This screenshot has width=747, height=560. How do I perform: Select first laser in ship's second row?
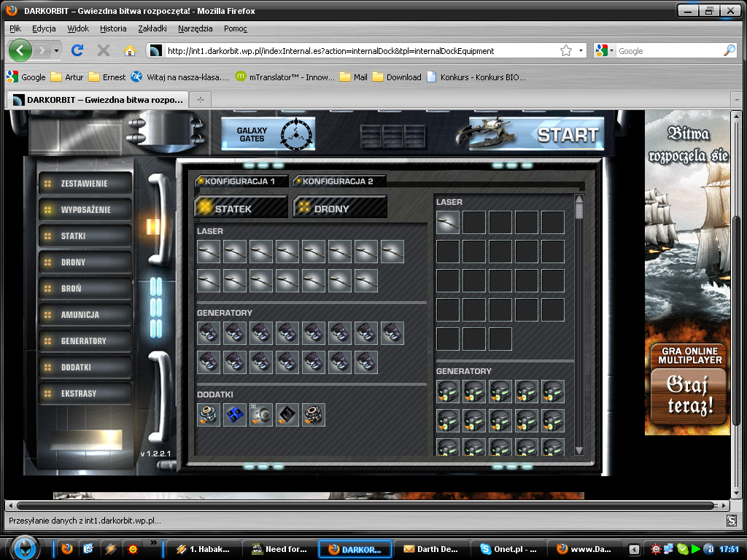(x=209, y=281)
